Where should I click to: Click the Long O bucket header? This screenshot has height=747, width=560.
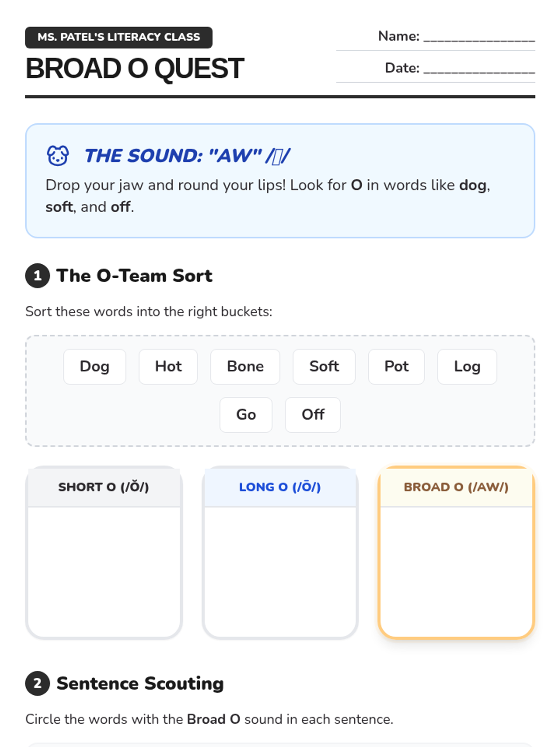coord(280,487)
